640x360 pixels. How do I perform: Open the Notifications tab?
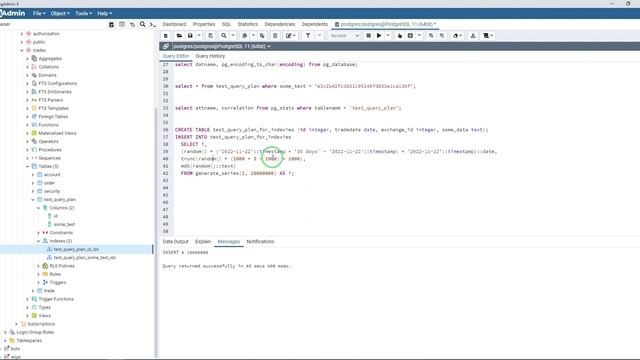[x=260, y=242]
